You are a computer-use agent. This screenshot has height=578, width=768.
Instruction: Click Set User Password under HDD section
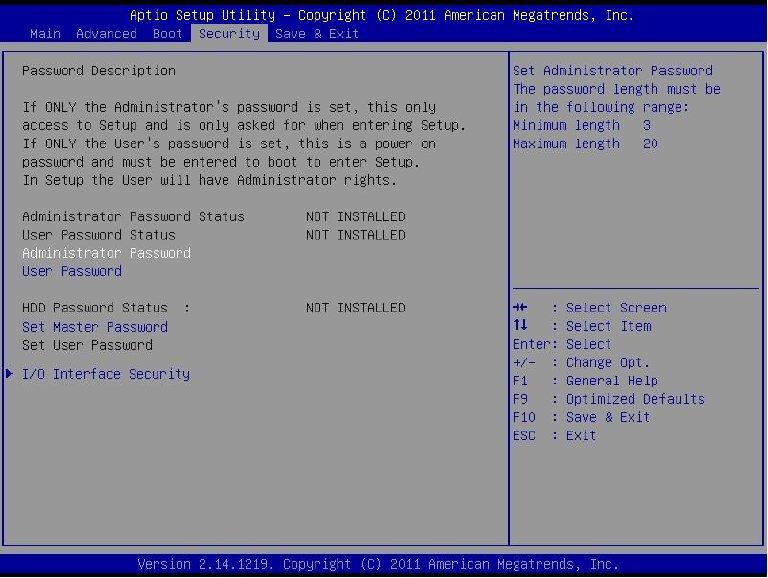87,345
